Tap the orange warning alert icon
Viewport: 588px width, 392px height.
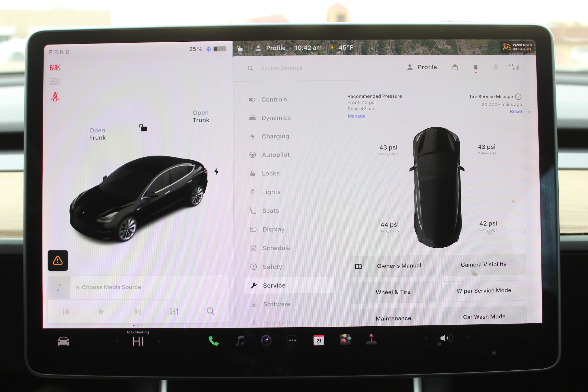[58, 261]
